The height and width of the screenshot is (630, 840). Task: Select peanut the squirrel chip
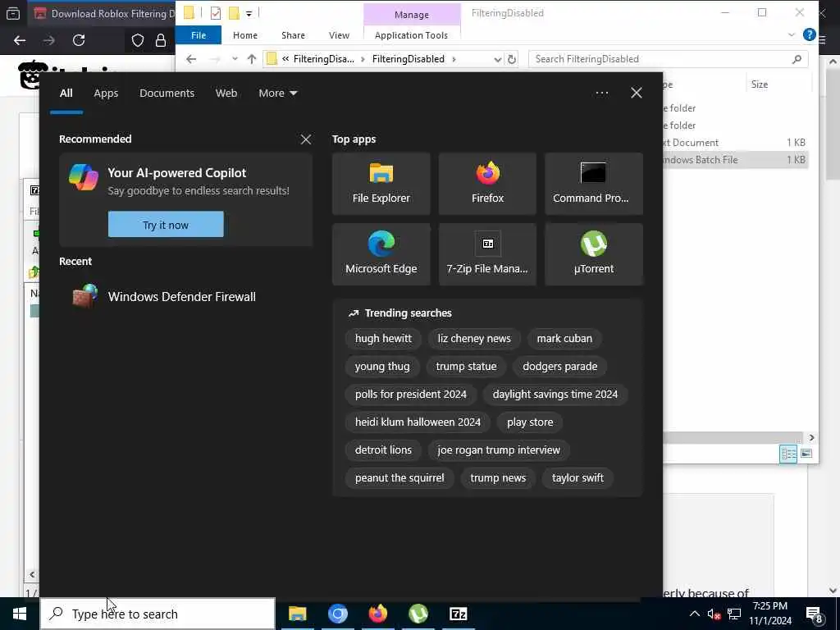(399, 478)
